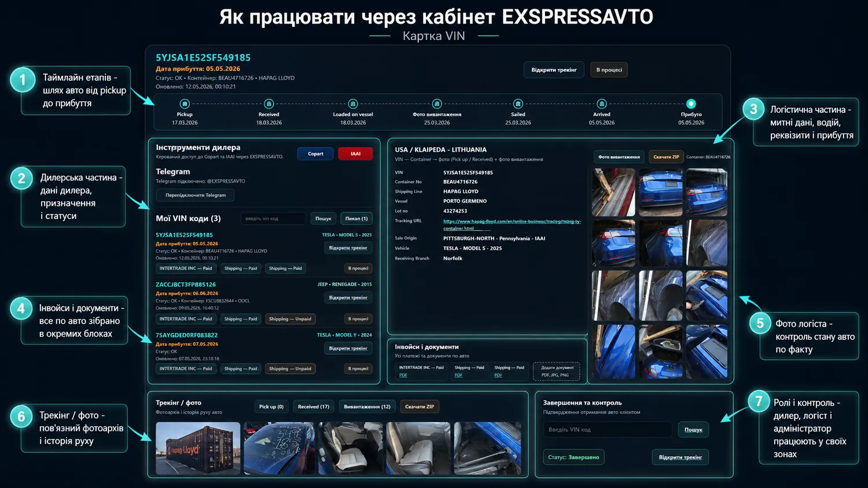Select the Фото вивантаження timeline icon

[x=437, y=104]
